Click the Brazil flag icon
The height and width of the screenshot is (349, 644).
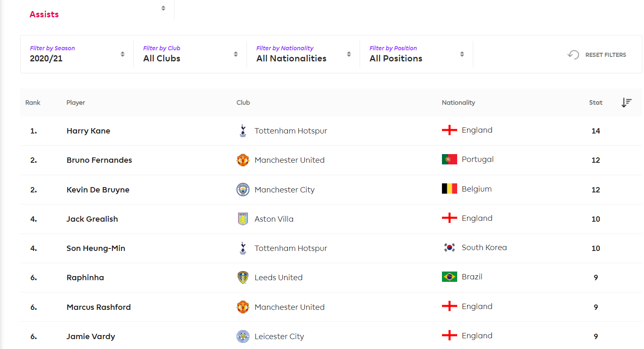tap(449, 277)
